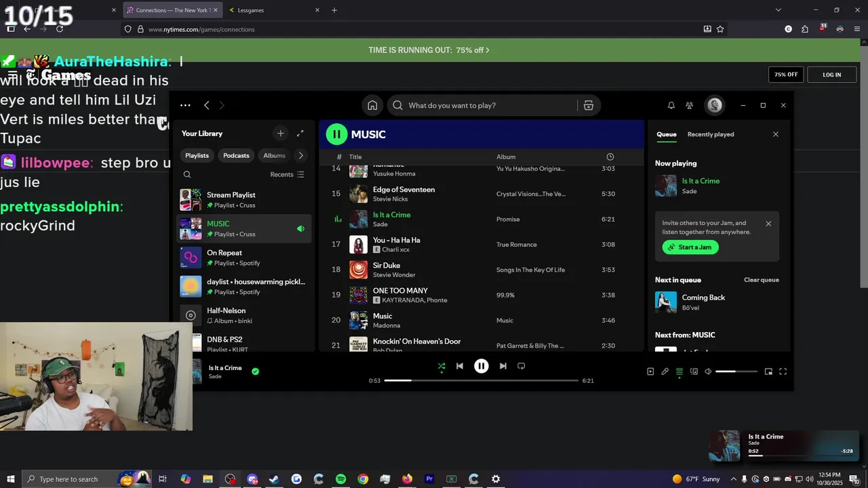Select Edge of Seventeen track
The height and width of the screenshot is (488, 868).
click(481, 194)
